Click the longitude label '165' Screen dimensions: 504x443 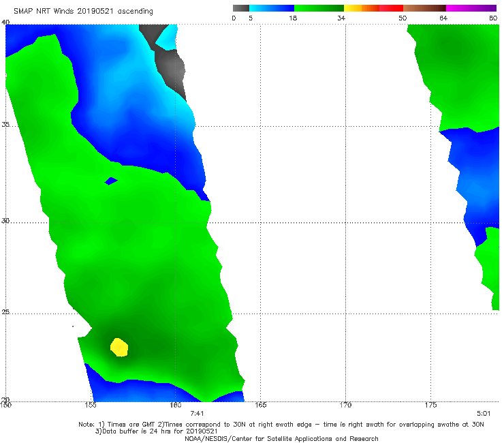coord(261,405)
